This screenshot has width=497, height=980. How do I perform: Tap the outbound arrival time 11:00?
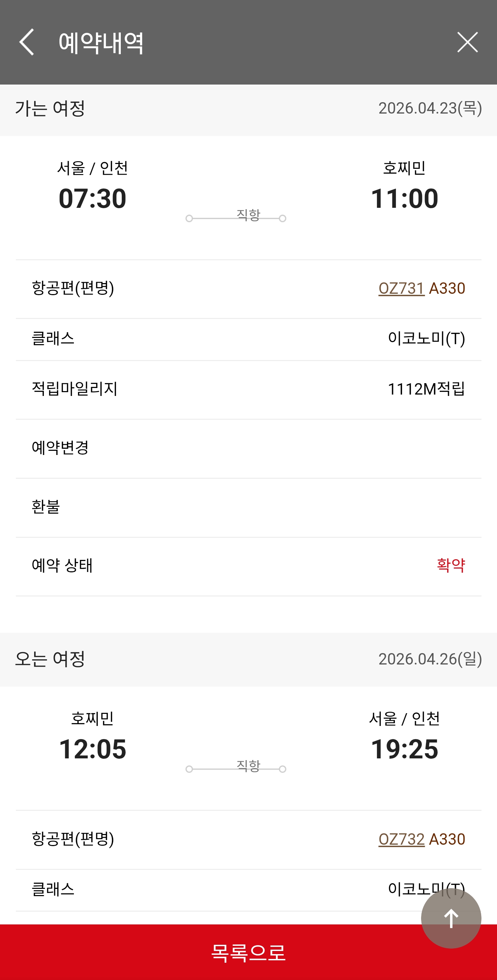click(404, 198)
